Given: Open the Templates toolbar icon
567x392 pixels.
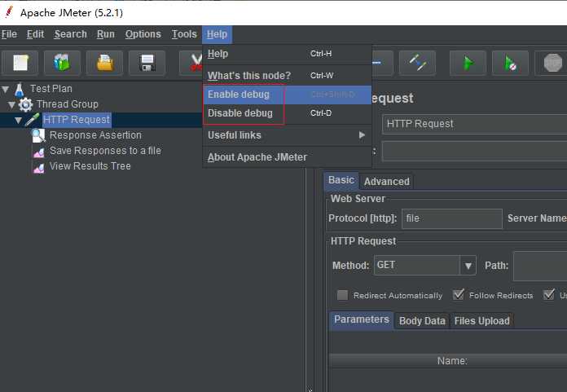Looking at the screenshot, I should (x=62, y=63).
